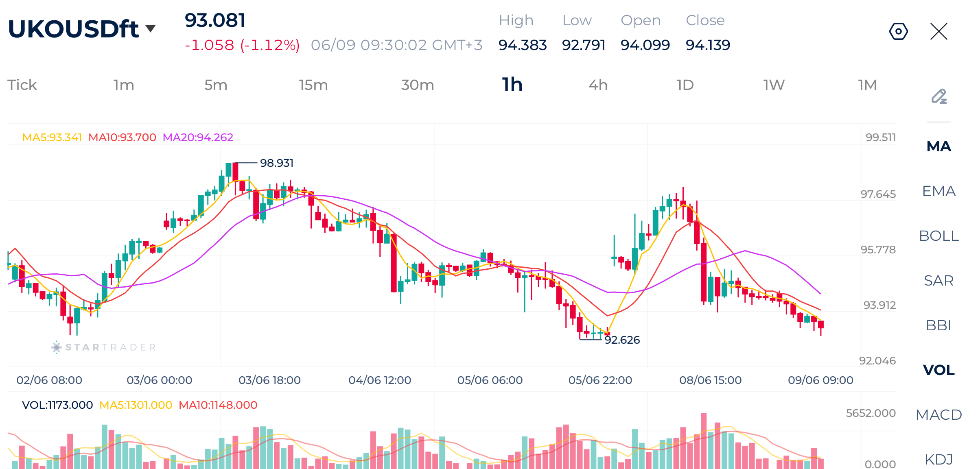
Task: Select the SAR indicator
Action: pos(939,281)
